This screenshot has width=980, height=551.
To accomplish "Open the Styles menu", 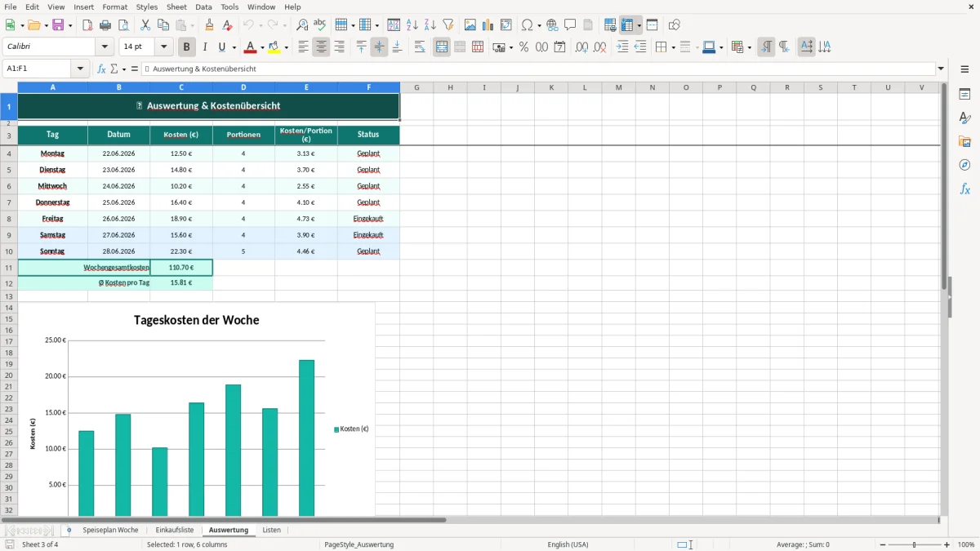I will click(147, 7).
